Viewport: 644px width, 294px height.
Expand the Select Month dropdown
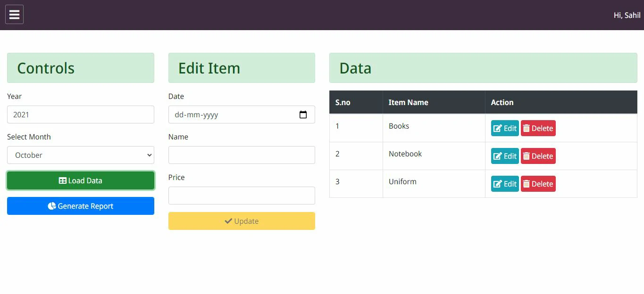pos(80,155)
